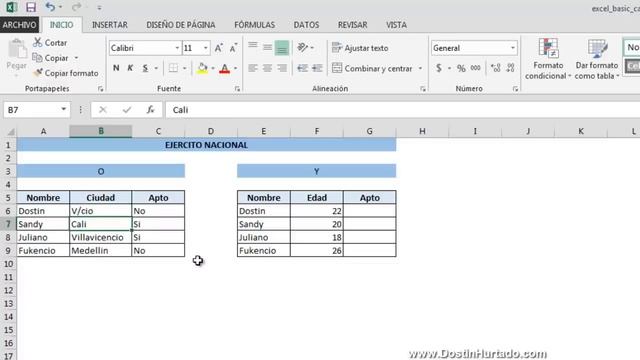Open Dar formato como tabla menu
The height and width of the screenshot is (360, 640).
pyautogui.click(x=597, y=59)
